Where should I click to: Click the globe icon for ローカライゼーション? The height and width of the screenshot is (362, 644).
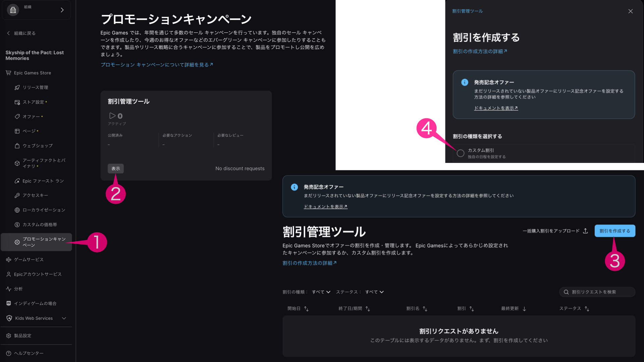click(17, 210)
